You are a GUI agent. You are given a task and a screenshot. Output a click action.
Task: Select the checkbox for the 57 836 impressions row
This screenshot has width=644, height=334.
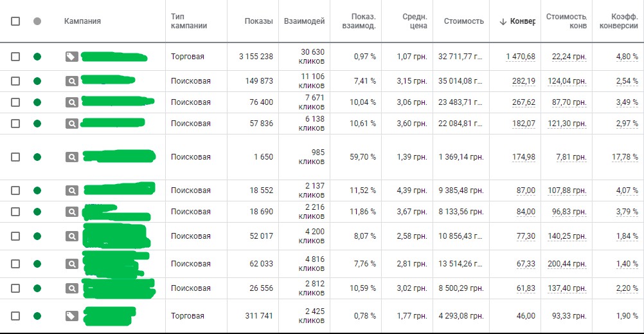click(x=15, y=124)
